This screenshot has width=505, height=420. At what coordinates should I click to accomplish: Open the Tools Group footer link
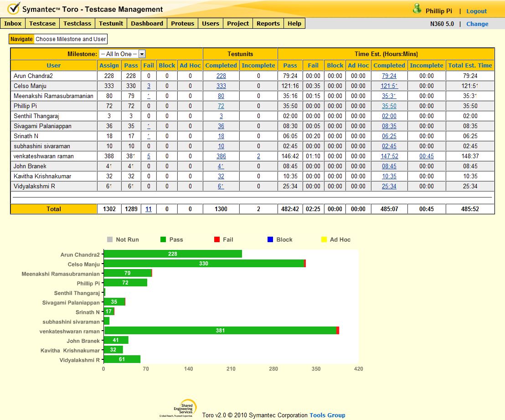pyautogui.click(x=327, y=415)
